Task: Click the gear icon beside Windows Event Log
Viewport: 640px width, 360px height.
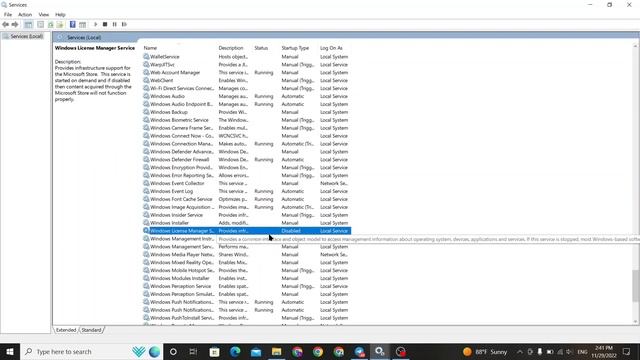Action: [146, 191]
